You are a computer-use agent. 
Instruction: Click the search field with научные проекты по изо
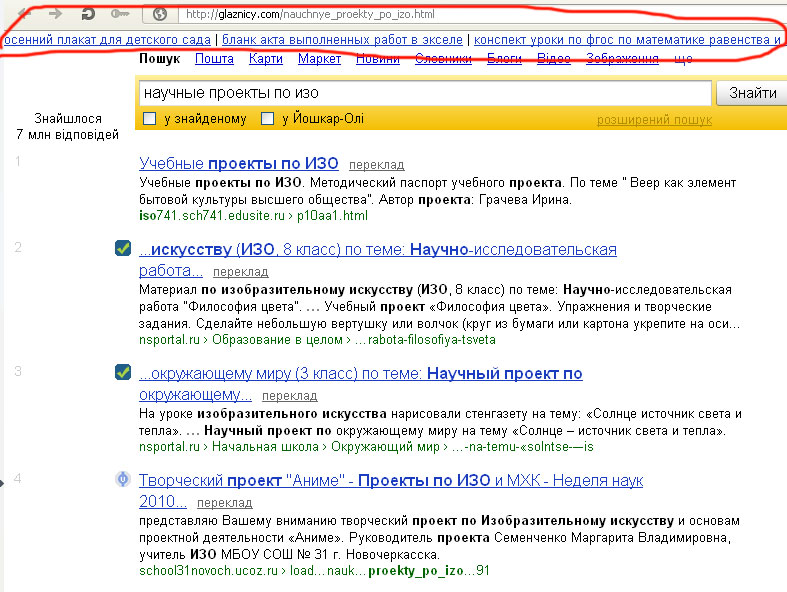tap(425, 93)
